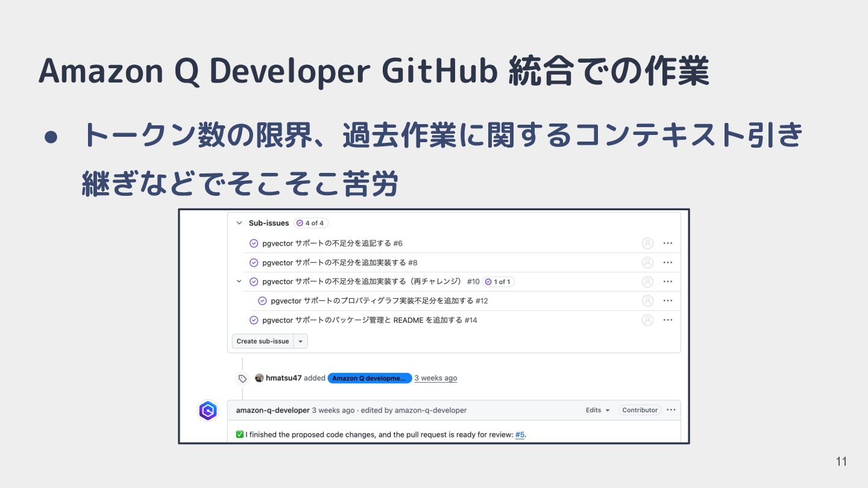The height and width of the screenshot is (488, 868).
Task: Click closed status icon of issue #14
Action: pos(254,320)
